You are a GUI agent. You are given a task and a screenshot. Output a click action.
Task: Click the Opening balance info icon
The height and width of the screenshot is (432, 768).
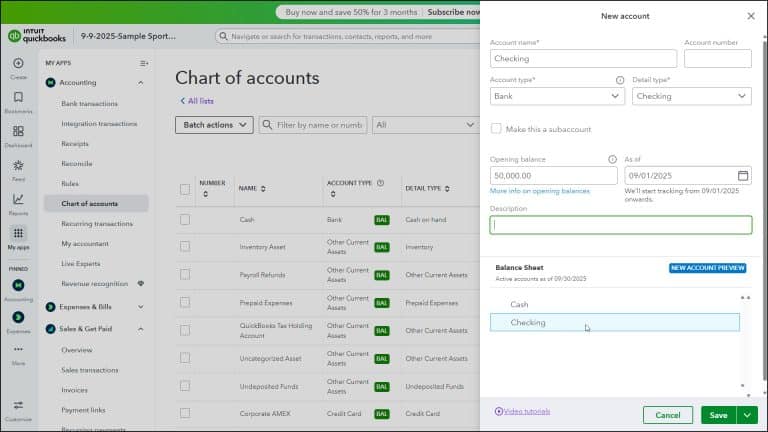pos(612,159)
